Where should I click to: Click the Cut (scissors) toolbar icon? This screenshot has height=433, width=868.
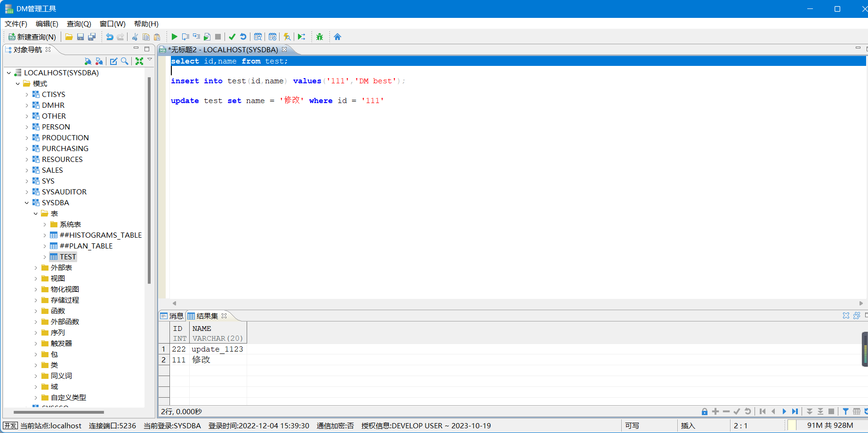point(135,37)
